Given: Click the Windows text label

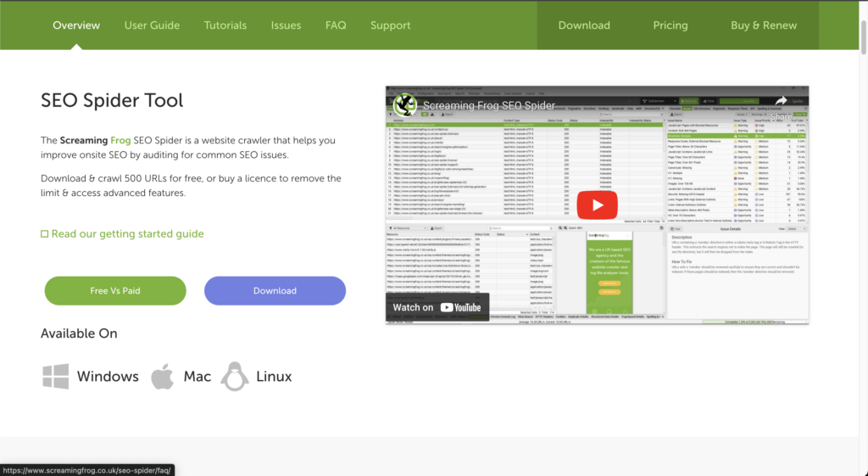Looking at the screenshot, I should point(108,377).
